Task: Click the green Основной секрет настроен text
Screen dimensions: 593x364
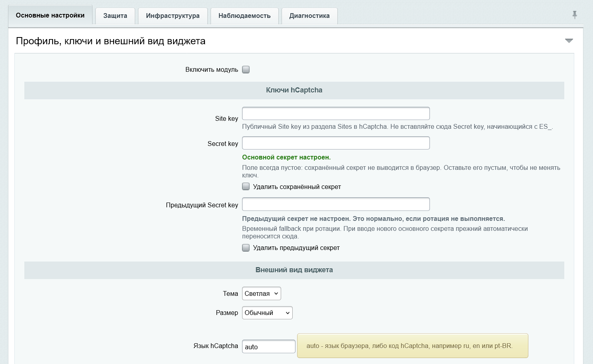Action: pos(286,157)
